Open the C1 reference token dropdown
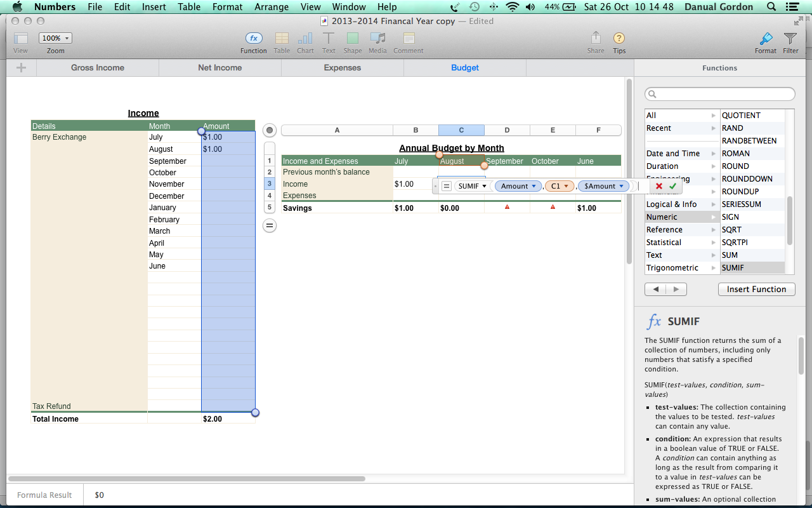This screenshot has height=508, width=812. click(568, 186)
